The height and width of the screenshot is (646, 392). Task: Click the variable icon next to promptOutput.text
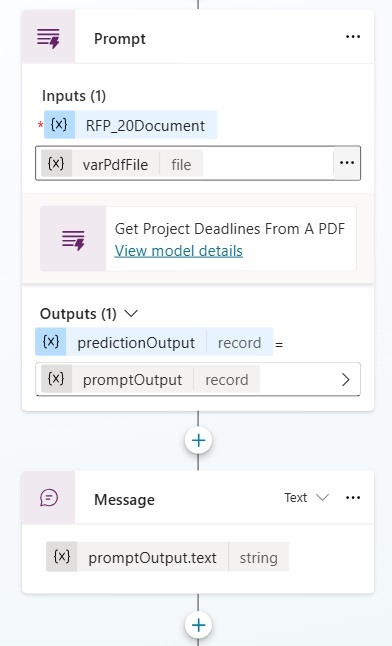pyautogui.click(x=61, y=557)
